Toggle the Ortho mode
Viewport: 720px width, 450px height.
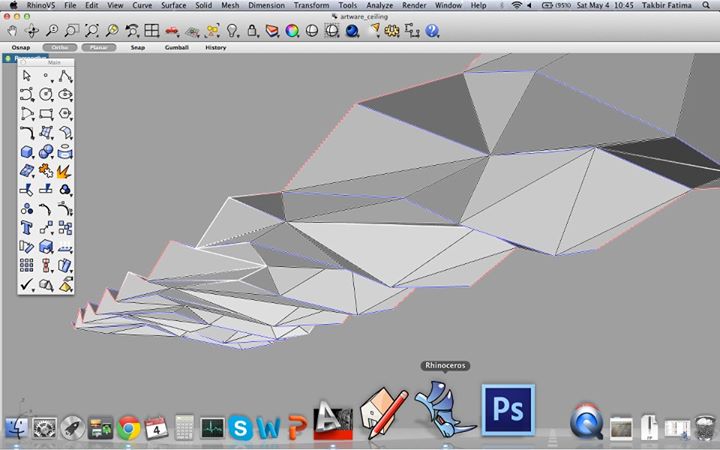[55, 47]
